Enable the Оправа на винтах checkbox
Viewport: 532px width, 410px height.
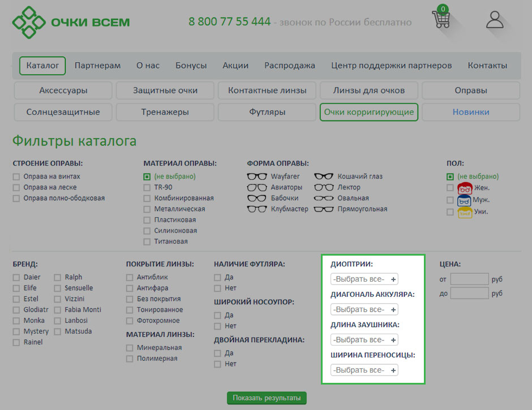coord(16,176)
